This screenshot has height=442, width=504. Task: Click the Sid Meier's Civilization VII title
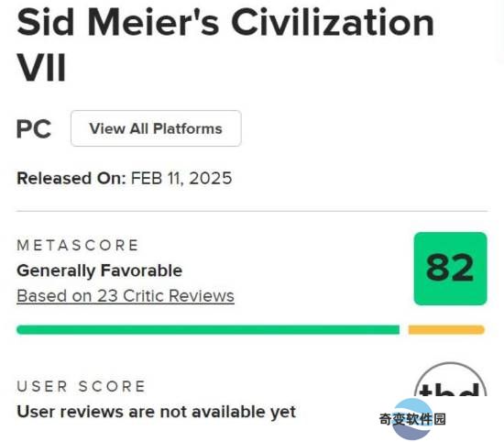(x=225, y=45)
